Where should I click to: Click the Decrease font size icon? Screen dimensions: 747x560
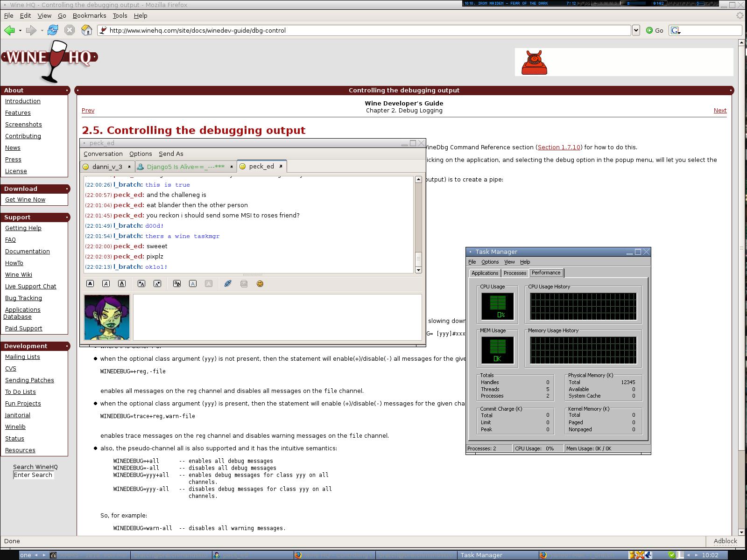[157, 283]
